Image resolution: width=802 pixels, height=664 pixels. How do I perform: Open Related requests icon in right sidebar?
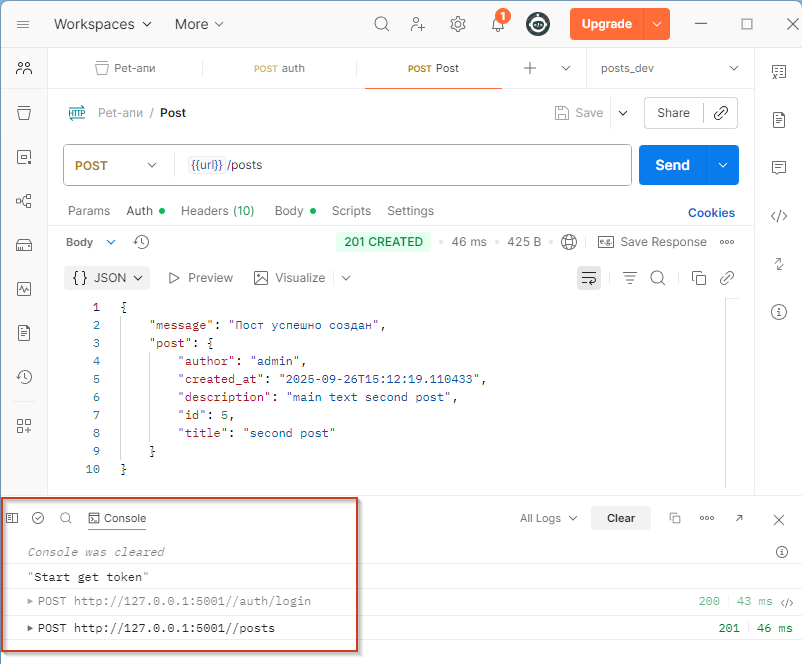pos(779,264)
